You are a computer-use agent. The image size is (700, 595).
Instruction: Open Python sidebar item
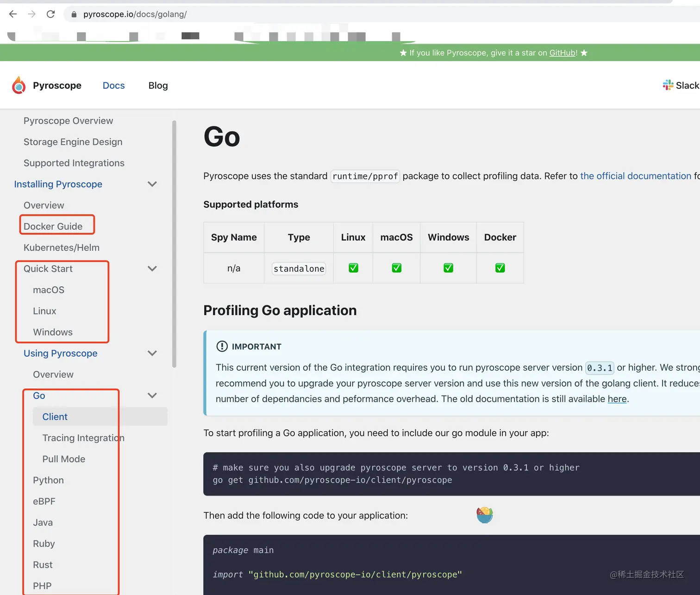click(48, 480)
